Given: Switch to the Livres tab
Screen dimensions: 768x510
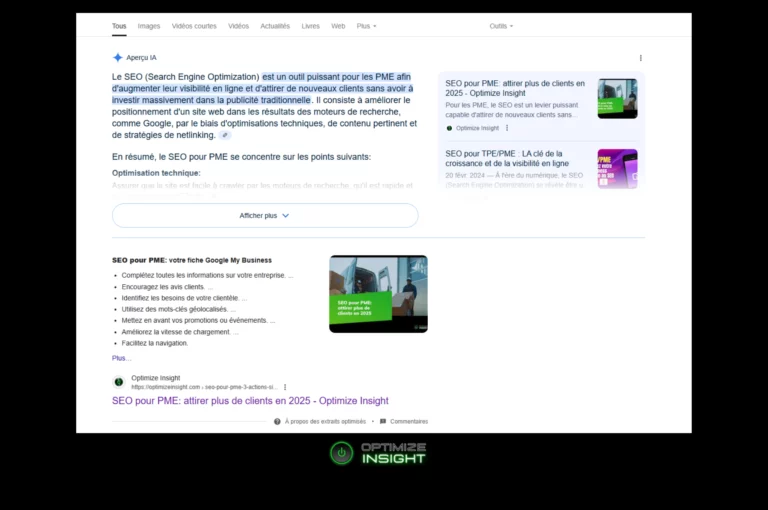Looking at the screenshot, I should [x=311, y=26].
